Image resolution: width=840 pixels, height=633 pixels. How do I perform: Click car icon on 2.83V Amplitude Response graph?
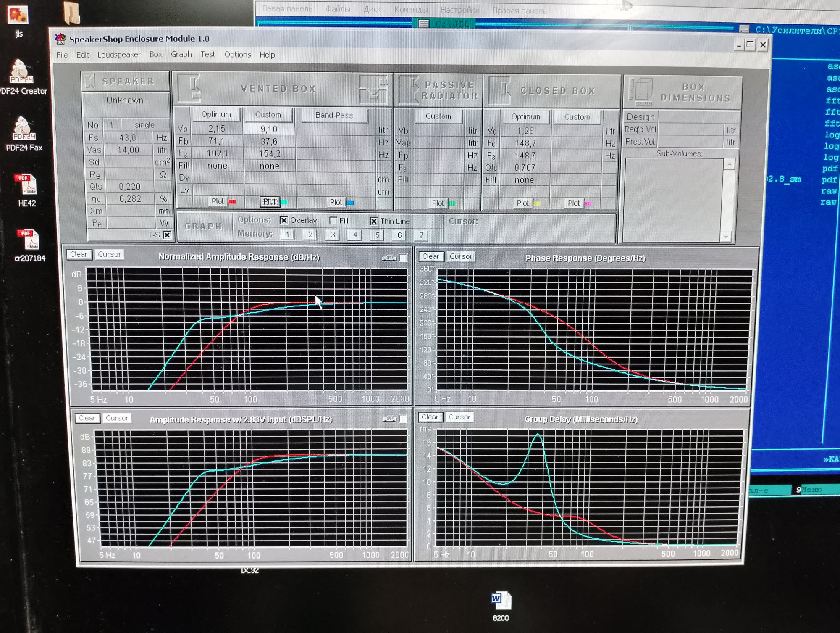click(389, 419)
